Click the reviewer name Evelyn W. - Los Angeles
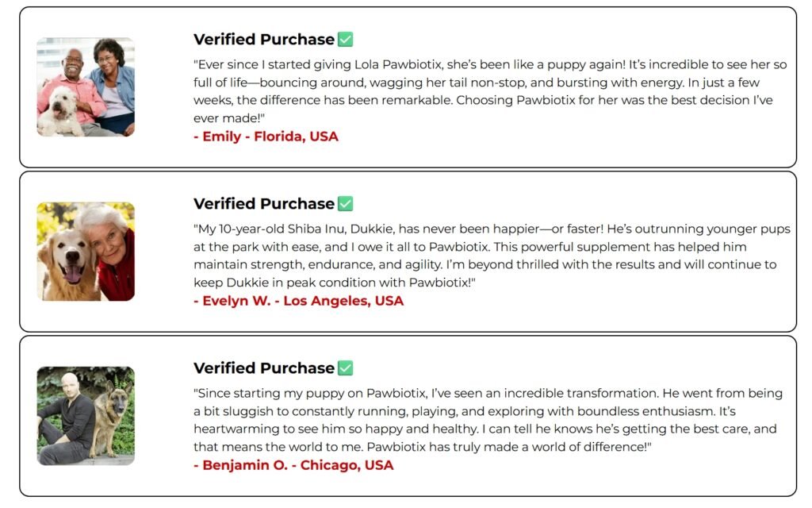 point(299,301)
